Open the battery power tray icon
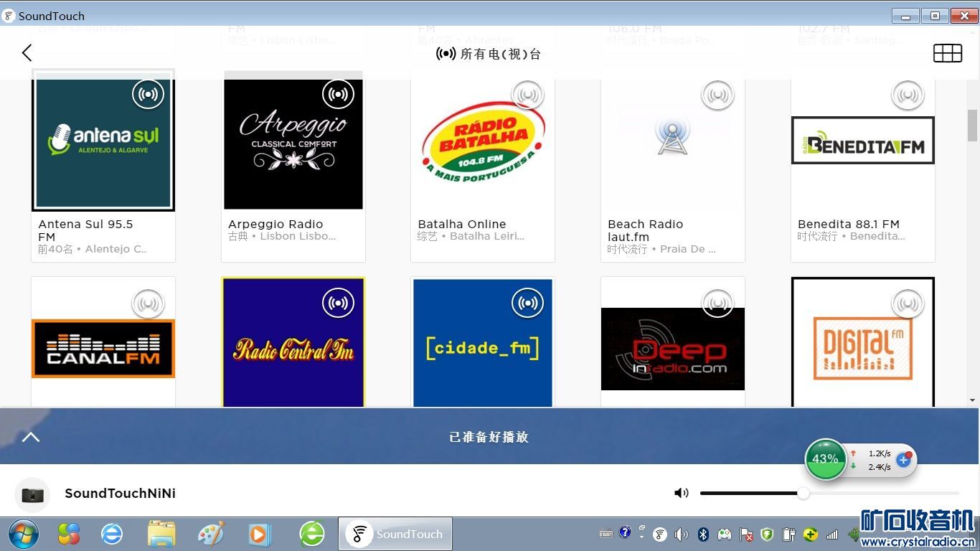 tap(788, 534)
